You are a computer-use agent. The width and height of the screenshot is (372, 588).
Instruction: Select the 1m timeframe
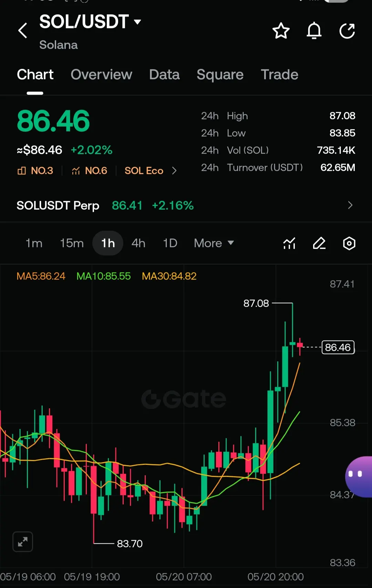pyautogui.click(x=34, y=243)
